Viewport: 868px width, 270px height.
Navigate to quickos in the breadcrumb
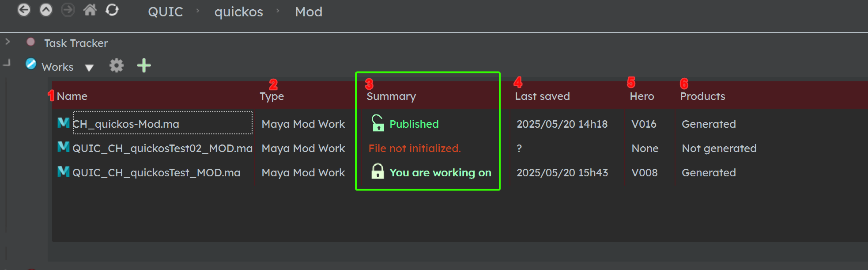[x=239, y=12]
